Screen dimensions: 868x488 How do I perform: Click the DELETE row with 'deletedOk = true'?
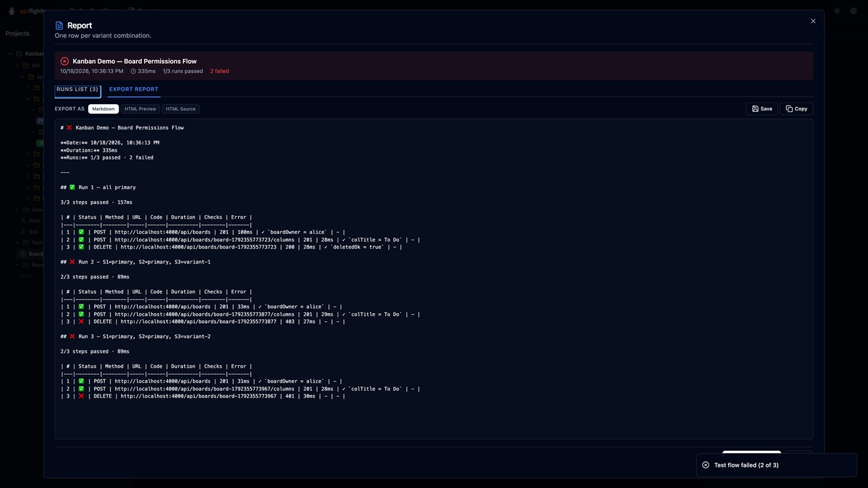[x=231, y=247]
